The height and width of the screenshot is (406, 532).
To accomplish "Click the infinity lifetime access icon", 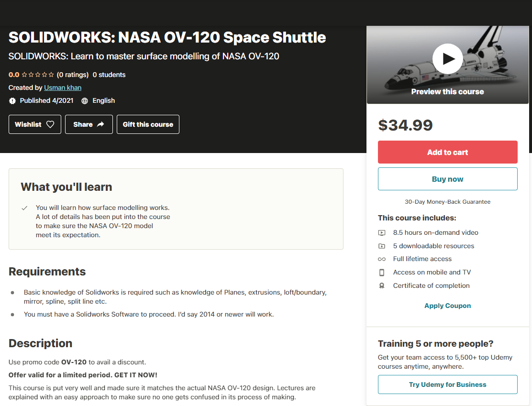I will (382, 259).
